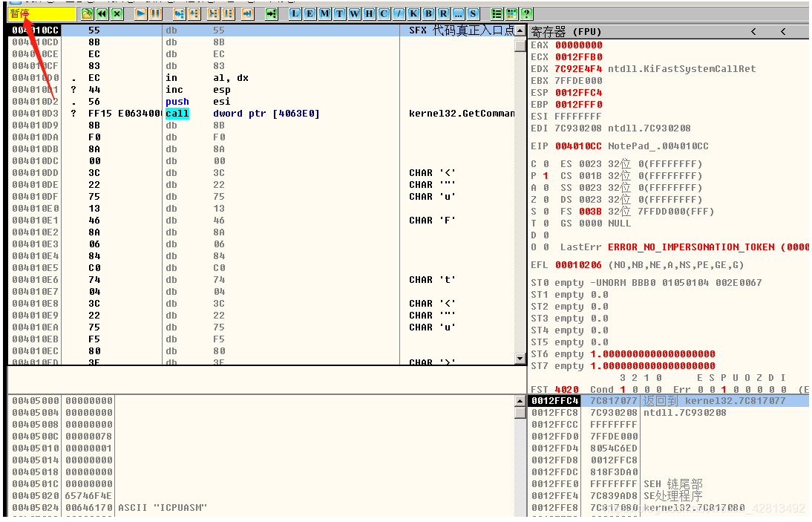Restart the debugged program (rewind icon)
The height and width of the screenshot is (522, 812).
click(x=102, y=14)
